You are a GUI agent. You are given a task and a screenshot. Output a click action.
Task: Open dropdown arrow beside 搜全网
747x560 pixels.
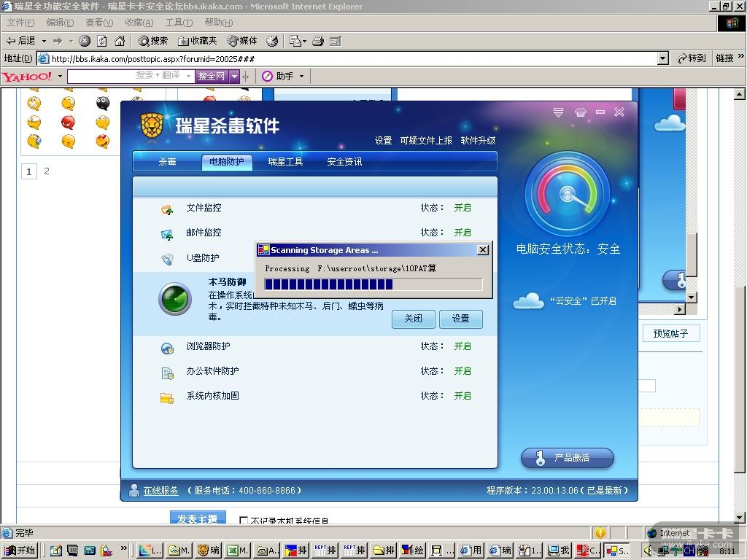pyautogui.click(x=234, y=76)
